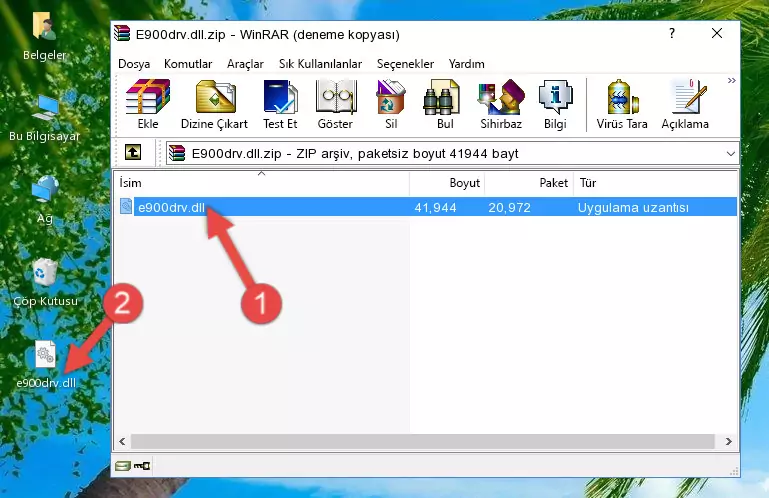The height and width of the screenshot is (498, 769).
Task: Go up one folder level
Action: pyautogui.click(x=133, y=153)
